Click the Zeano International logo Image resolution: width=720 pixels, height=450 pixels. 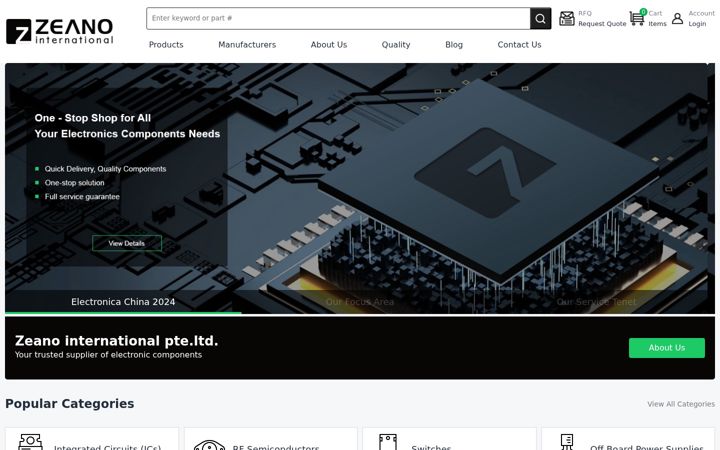(60, 31)
